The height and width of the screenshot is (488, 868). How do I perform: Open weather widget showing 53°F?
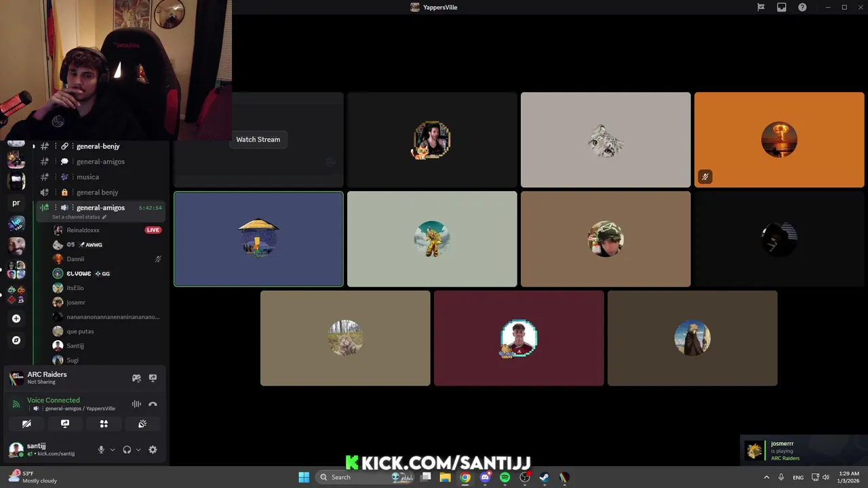(x=33, y=477)
